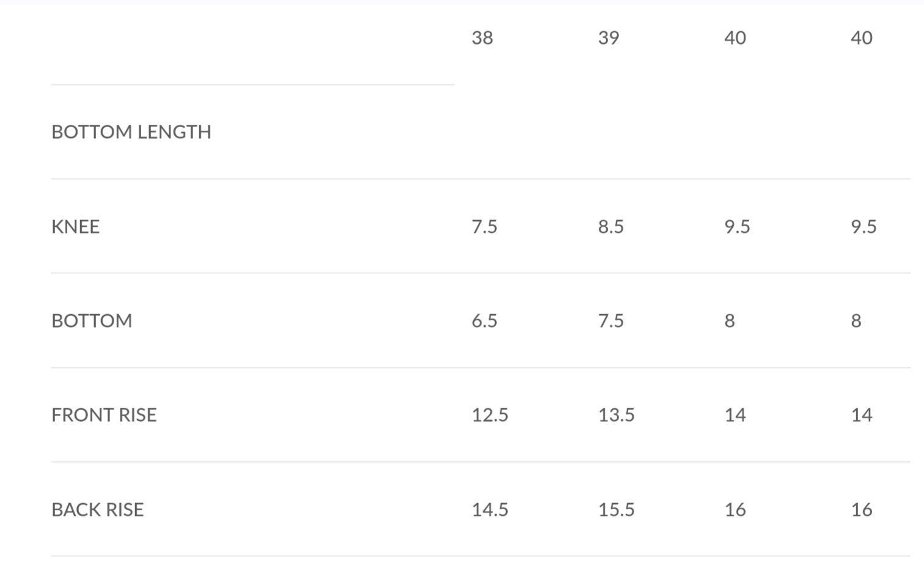The height and width of the screenshot is (569, 924).
Task: Click the 15.5 BACK RISE value
Action: coord(617,510)
